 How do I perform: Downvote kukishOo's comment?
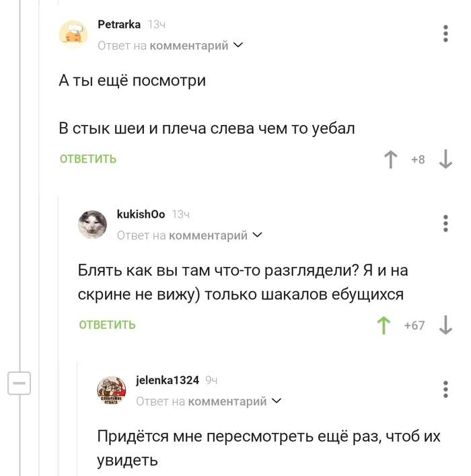click(x=445, y=325)
